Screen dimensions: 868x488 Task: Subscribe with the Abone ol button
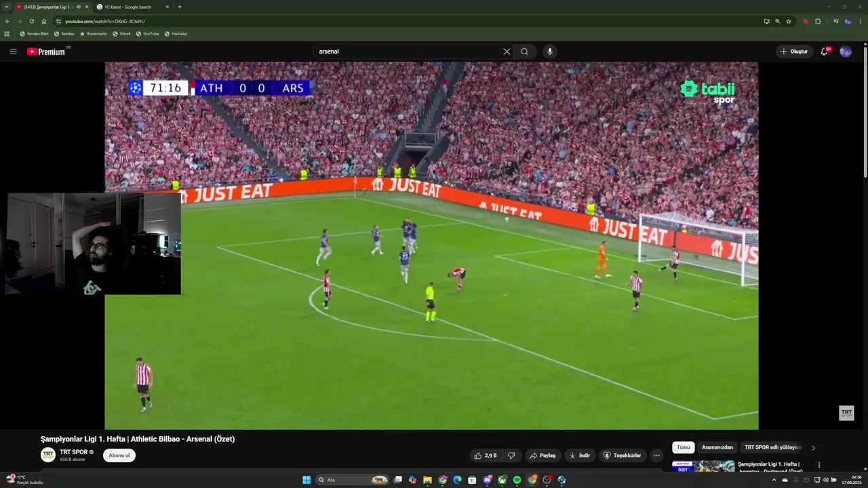[x=119, y=455]
